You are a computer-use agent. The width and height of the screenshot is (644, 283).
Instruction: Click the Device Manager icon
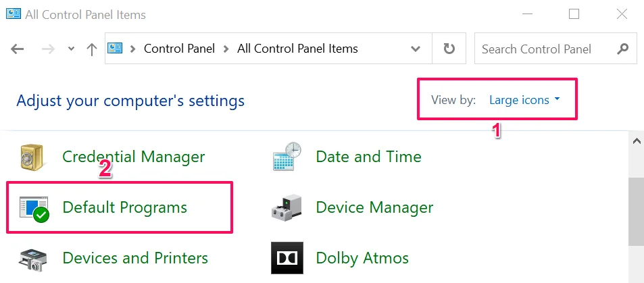coord(287,207)
